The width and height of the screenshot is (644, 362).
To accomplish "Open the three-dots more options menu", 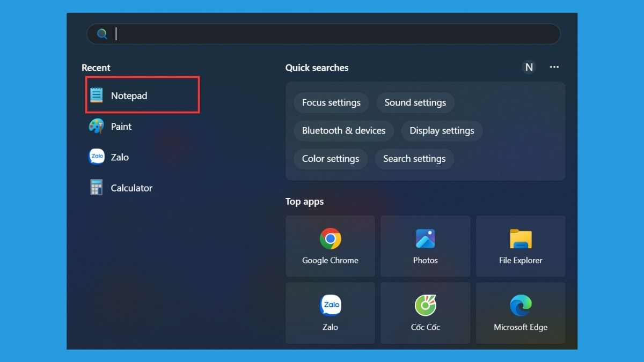I will click(x=554, y=67).
